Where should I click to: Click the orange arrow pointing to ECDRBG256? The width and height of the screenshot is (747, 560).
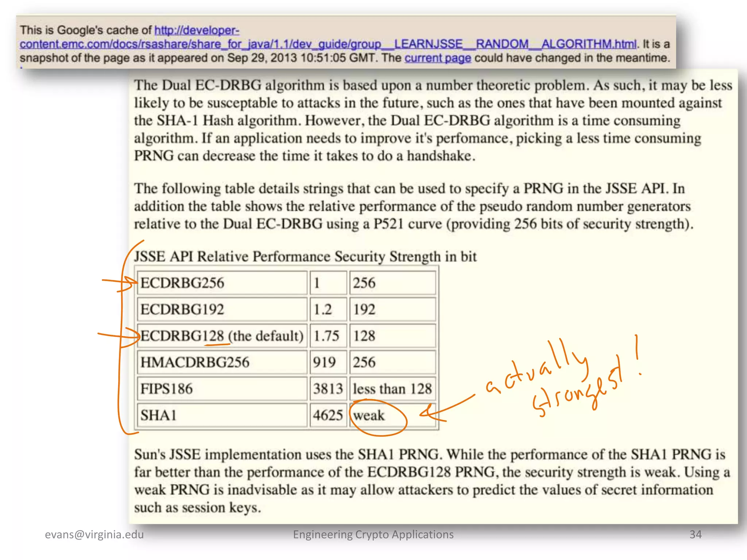pos(119,282)
